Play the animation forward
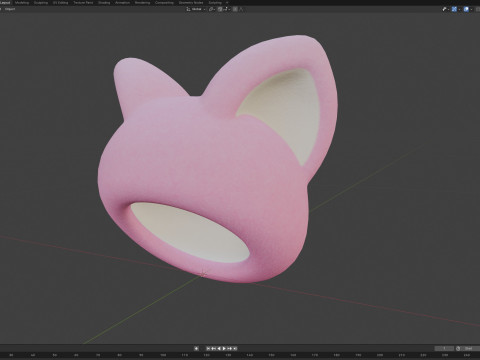480x360 pixels. click(x=224, y=348)
